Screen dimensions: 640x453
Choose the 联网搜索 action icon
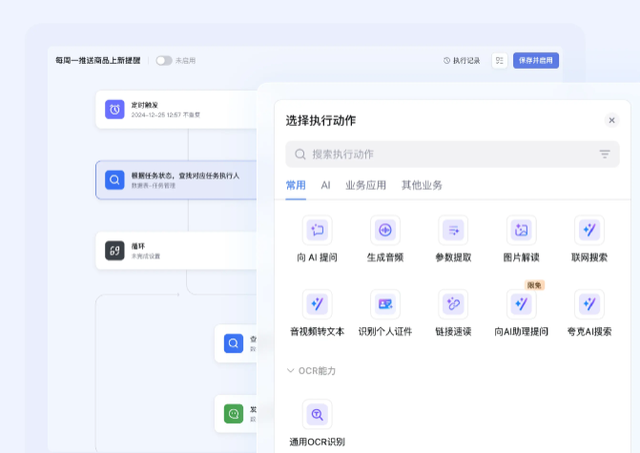click(589, 230)
